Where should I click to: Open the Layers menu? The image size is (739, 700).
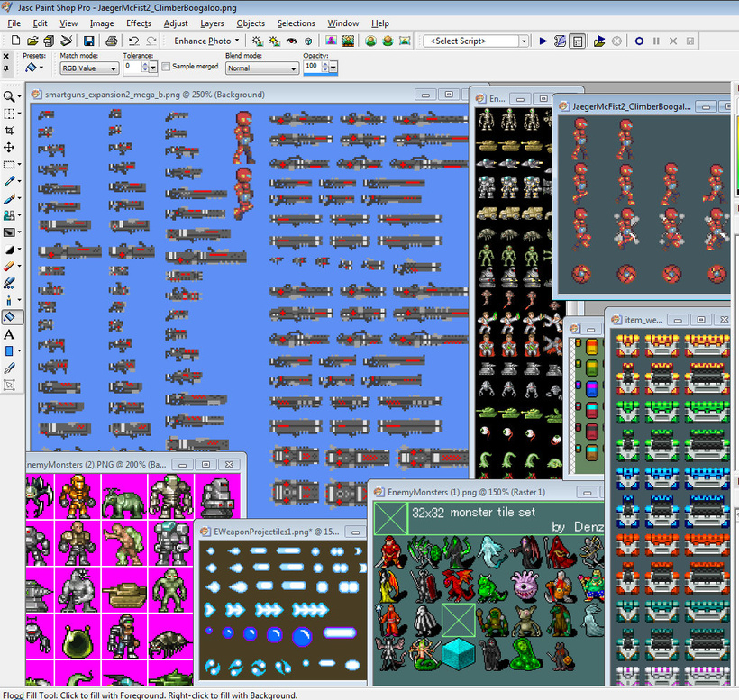click(x=212, y=23)
